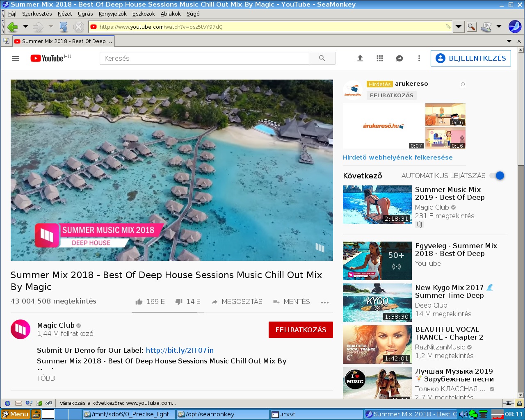This screenshot has width=525, height=420.
Task: Click the address bar URL field
Action: click(x=271, y=27)
